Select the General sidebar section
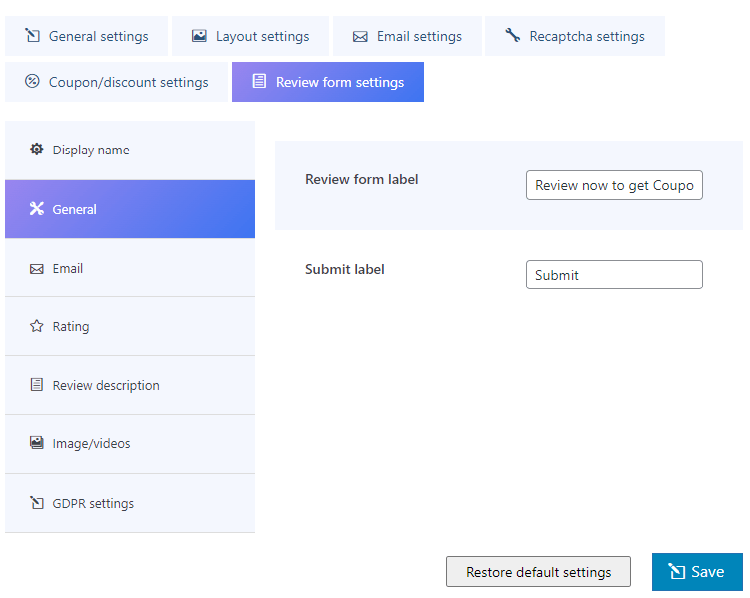This screenshot has width=750, height=598. [130, 209]
